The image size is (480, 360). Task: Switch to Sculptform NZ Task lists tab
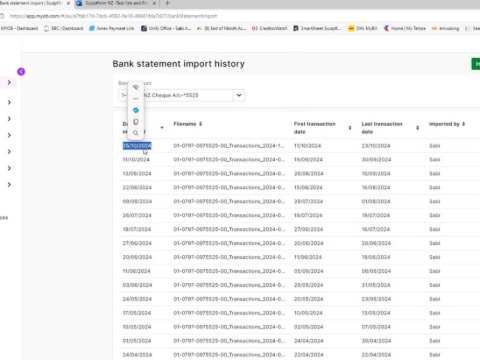pos(116,3)
